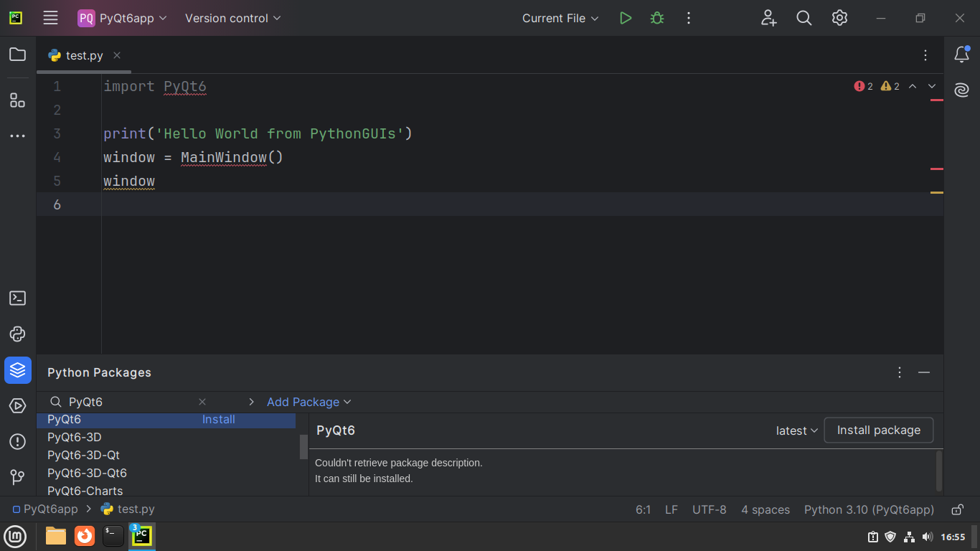This screenshot has width=980, height=551.
Task: Click Install package button
Action: (x=879, y=430)
